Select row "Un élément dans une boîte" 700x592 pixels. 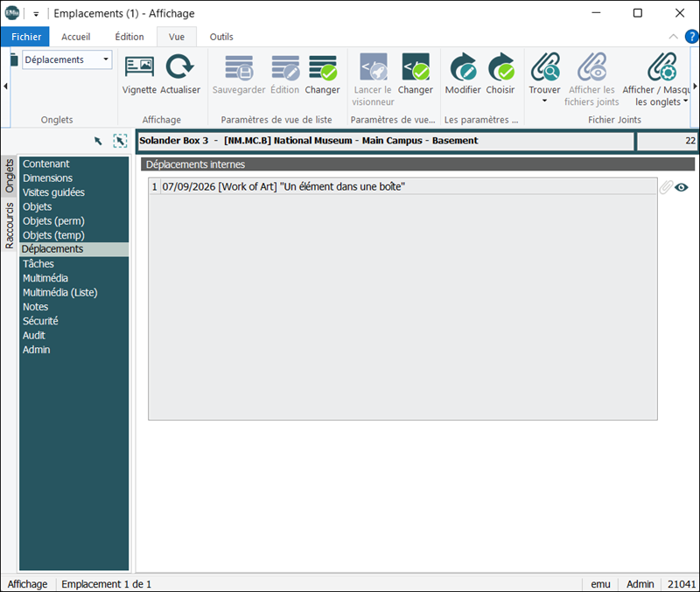402,186
